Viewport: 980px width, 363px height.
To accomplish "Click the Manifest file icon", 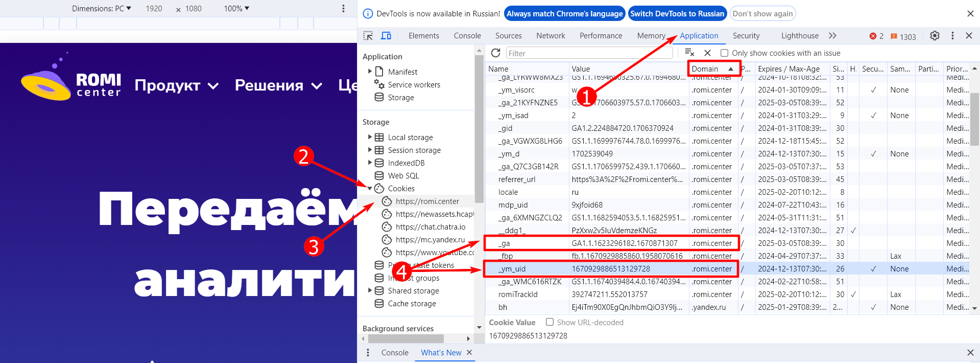I will coord(379,72).
